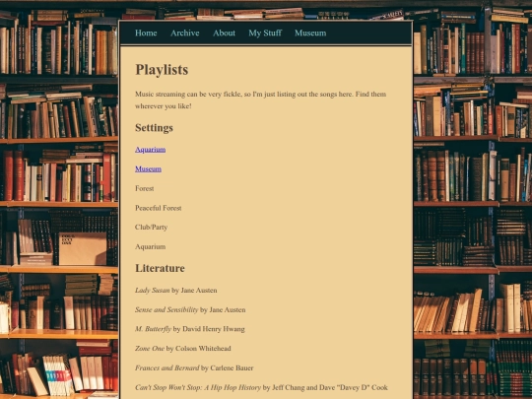Select the 'Club/Party' entry
The width and height of the screenshot is (532, 399).
click(152, 227)
